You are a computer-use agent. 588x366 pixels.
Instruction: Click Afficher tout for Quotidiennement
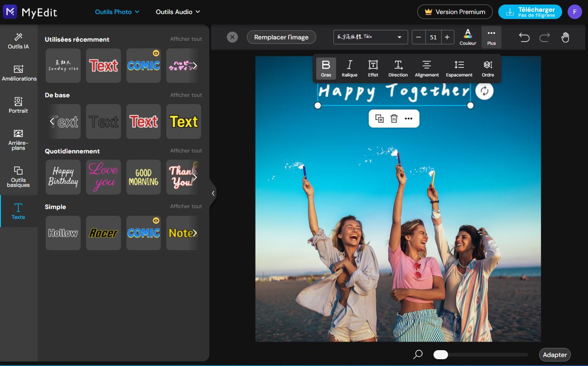[x=186, y=151]
